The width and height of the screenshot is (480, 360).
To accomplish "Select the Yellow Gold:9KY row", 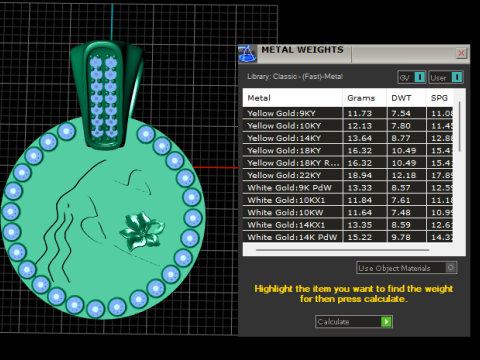I will coord(348,113).
